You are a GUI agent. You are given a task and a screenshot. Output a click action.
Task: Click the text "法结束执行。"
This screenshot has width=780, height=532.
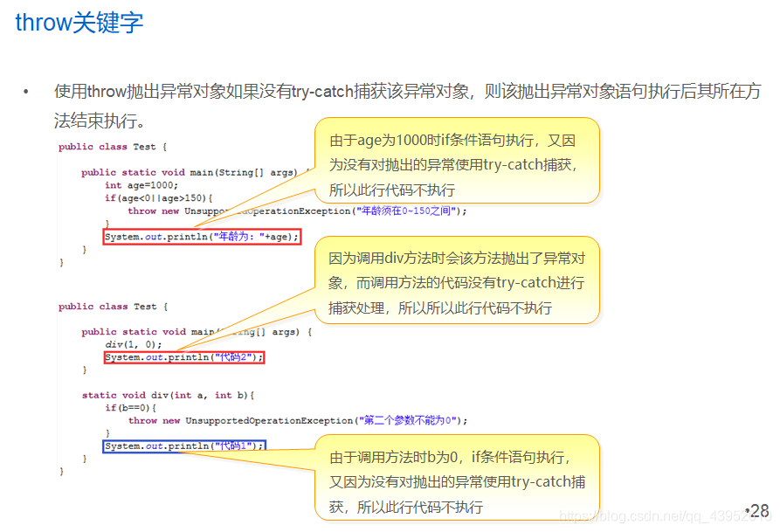[x=100, y=121]
